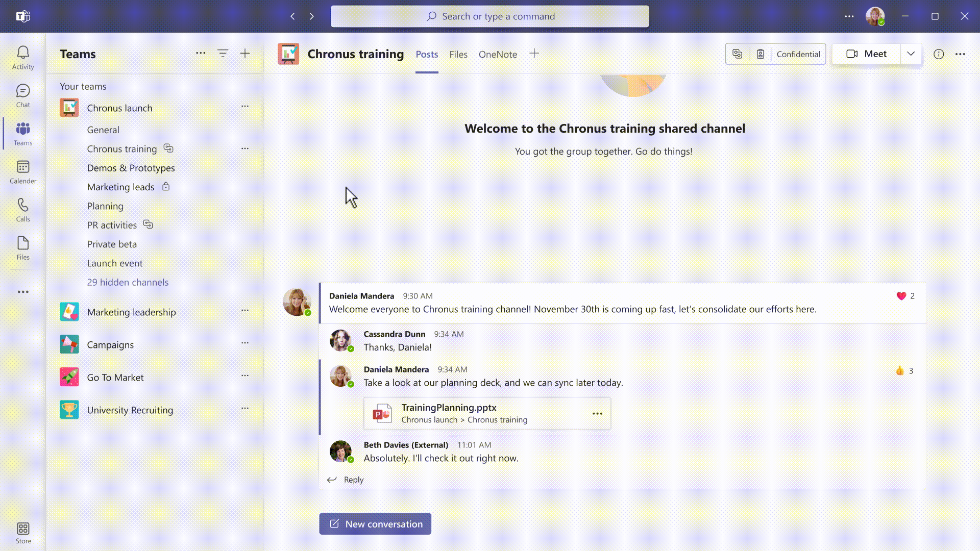Start a New conversation

coord(375,524)
